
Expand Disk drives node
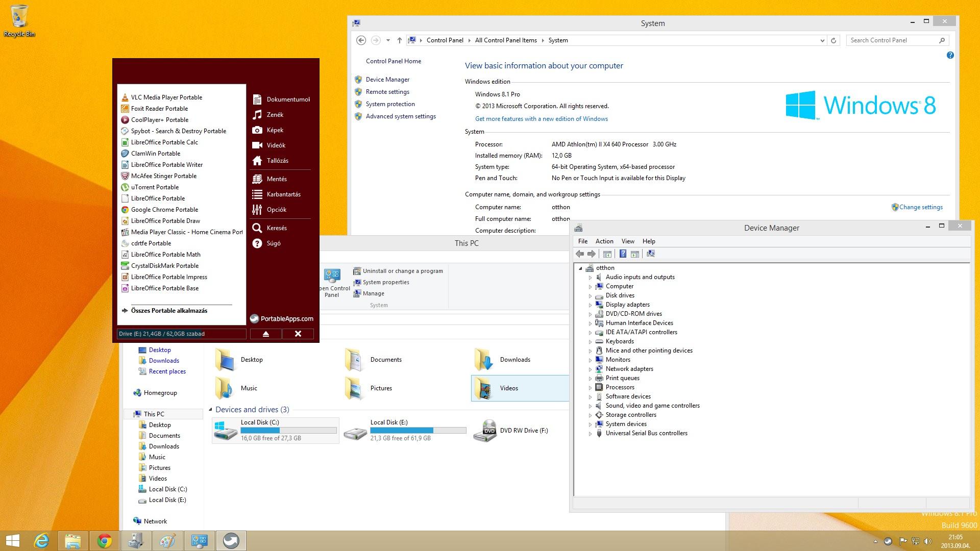click(x=590, y=296)
